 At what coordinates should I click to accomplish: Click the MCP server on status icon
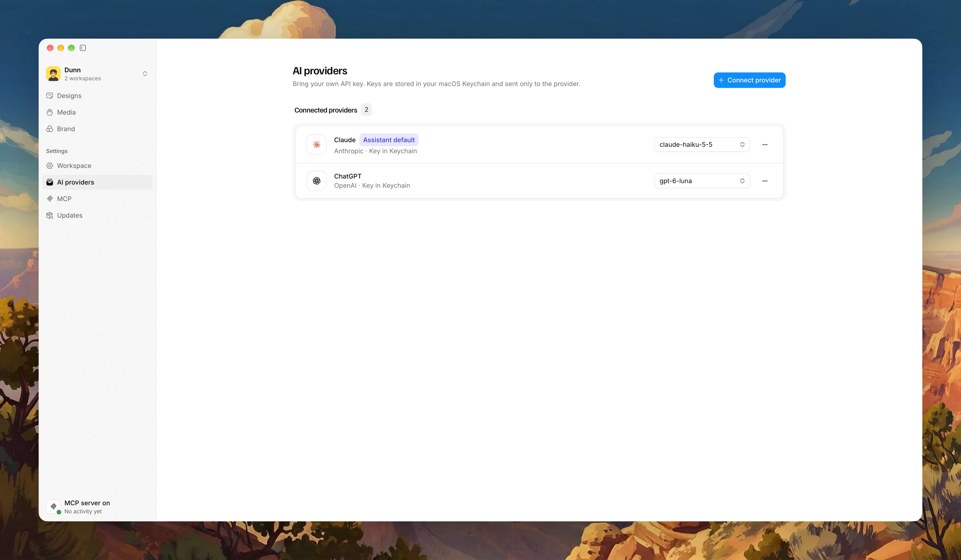coord(53,507)
